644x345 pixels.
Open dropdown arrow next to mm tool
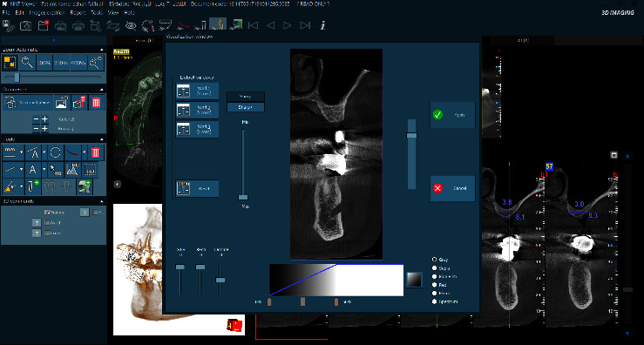(x=22, y=152)
